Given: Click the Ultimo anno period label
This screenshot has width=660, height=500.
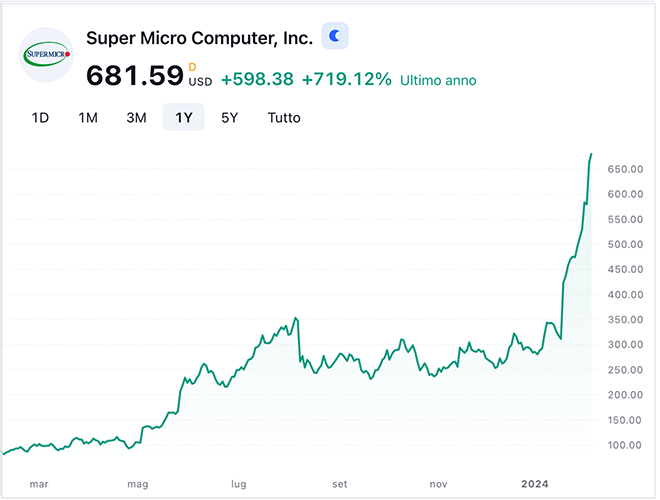Looking at the screenshot, I should tap(438, 80).
